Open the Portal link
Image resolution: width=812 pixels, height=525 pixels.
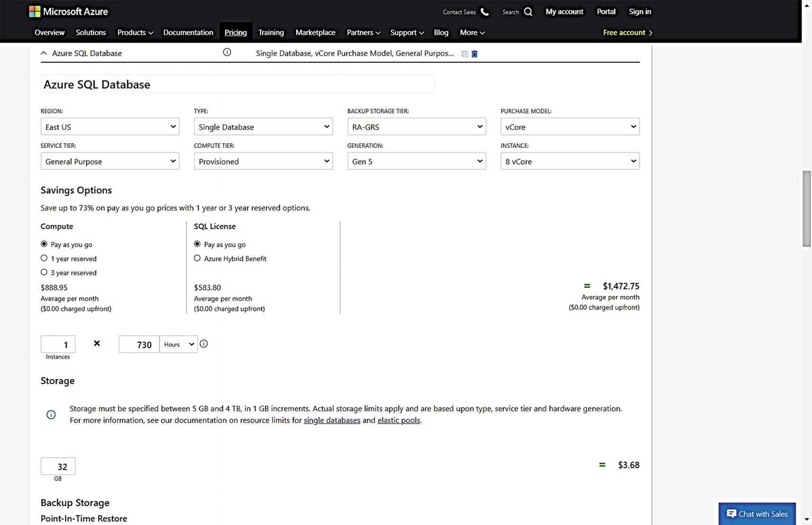606,11
